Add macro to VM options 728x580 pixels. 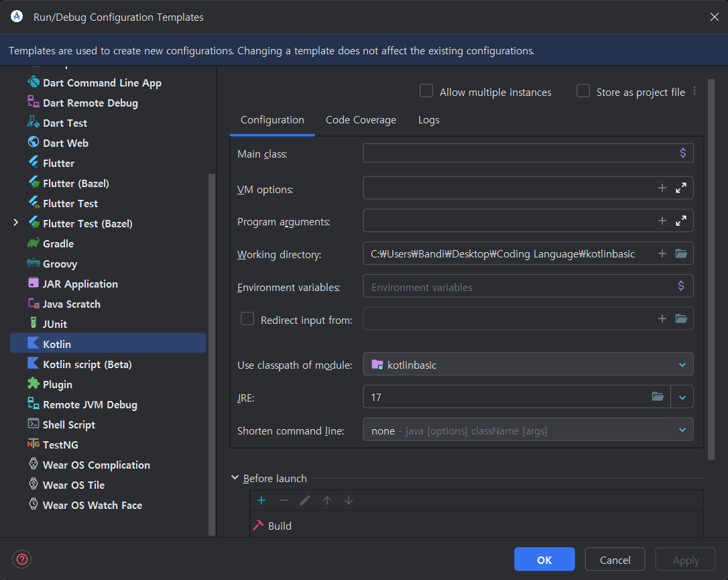pos(662,188)
